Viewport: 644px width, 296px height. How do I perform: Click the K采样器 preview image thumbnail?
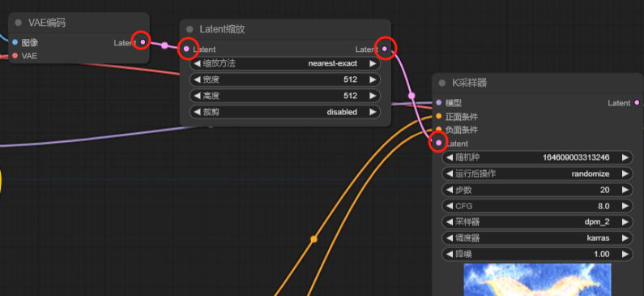click(537, 280)
